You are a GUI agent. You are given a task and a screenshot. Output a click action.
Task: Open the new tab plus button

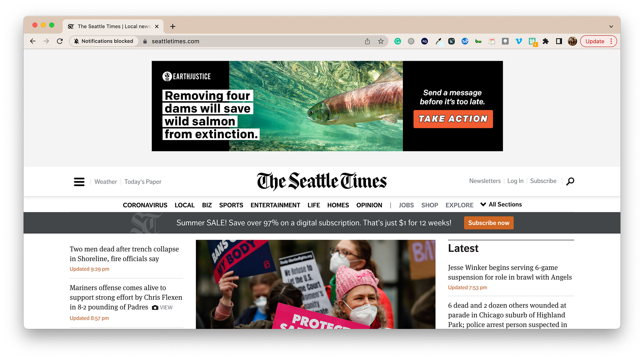(173, 26)
